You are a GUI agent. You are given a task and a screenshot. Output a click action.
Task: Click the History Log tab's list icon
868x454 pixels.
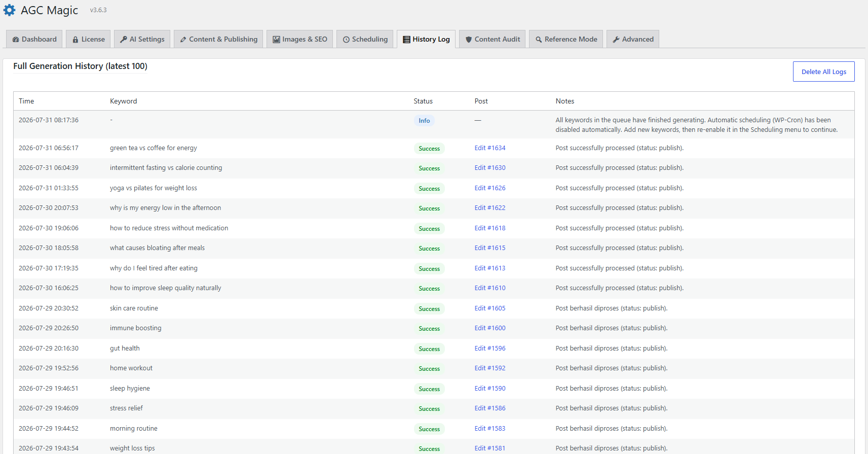(406, 40)
